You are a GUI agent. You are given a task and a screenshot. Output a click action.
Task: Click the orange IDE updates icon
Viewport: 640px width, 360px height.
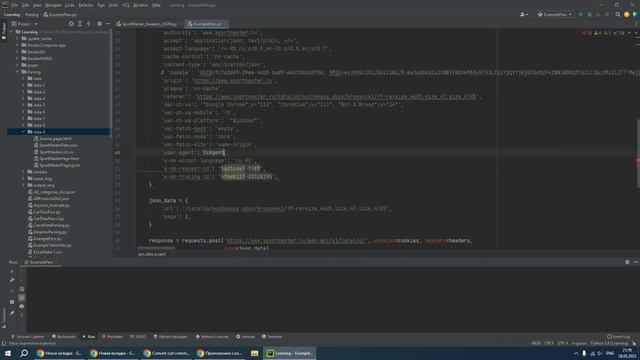click(627, 14)
